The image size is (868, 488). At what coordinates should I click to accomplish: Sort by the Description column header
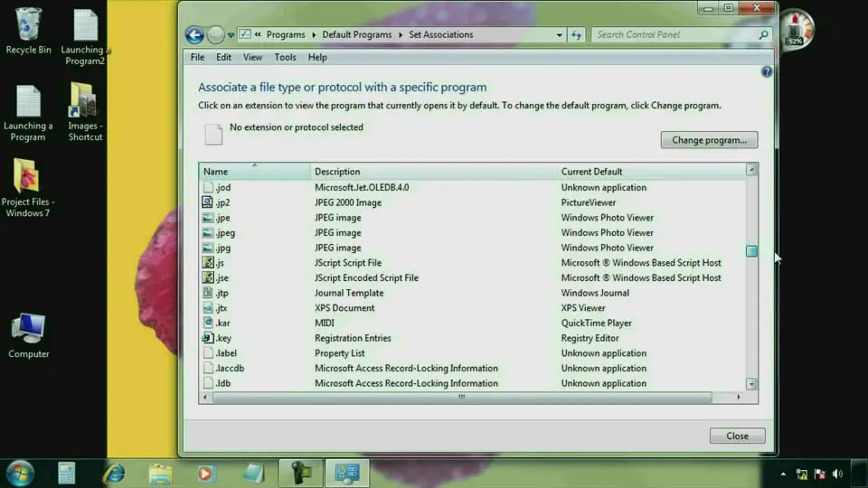tap(433, 172)
